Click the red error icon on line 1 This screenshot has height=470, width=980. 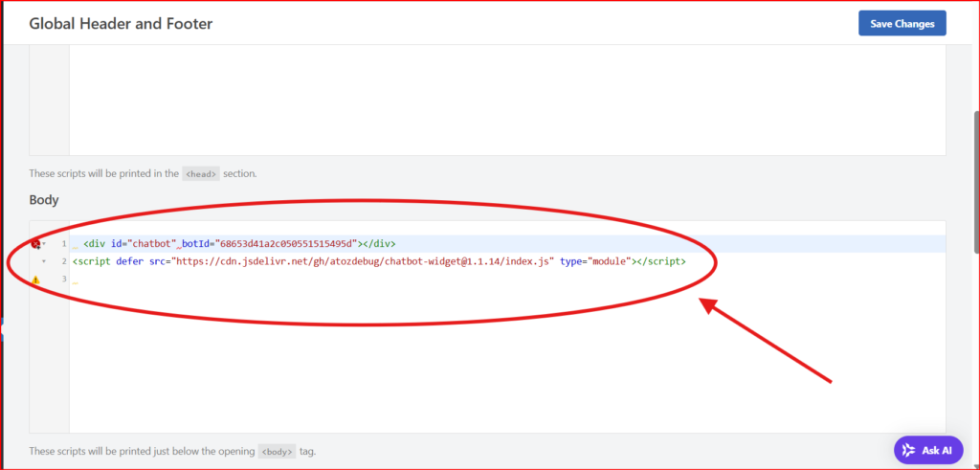point(35,244)
